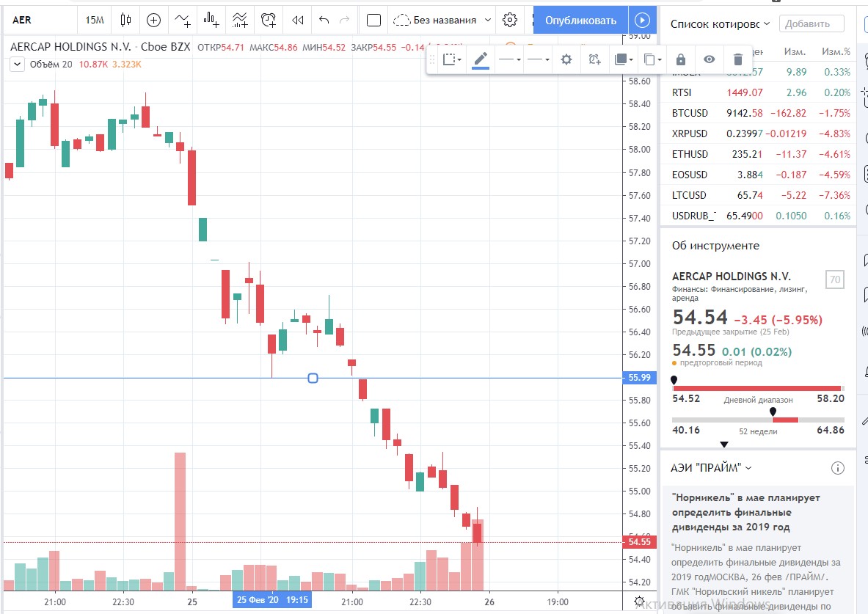The width and height of the screenshot is (868, 614).
Task: Hide the drawing with the eye icon
Action: coord(709,59)
